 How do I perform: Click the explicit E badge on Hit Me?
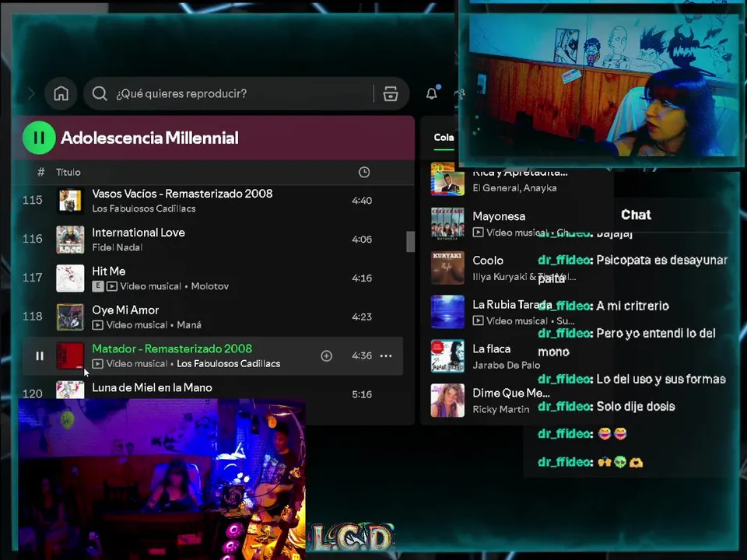point(98,286)
